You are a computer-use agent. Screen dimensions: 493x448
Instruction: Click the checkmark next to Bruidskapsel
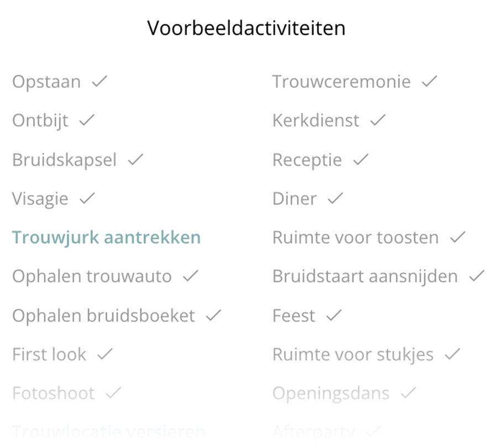coord(135,160)
